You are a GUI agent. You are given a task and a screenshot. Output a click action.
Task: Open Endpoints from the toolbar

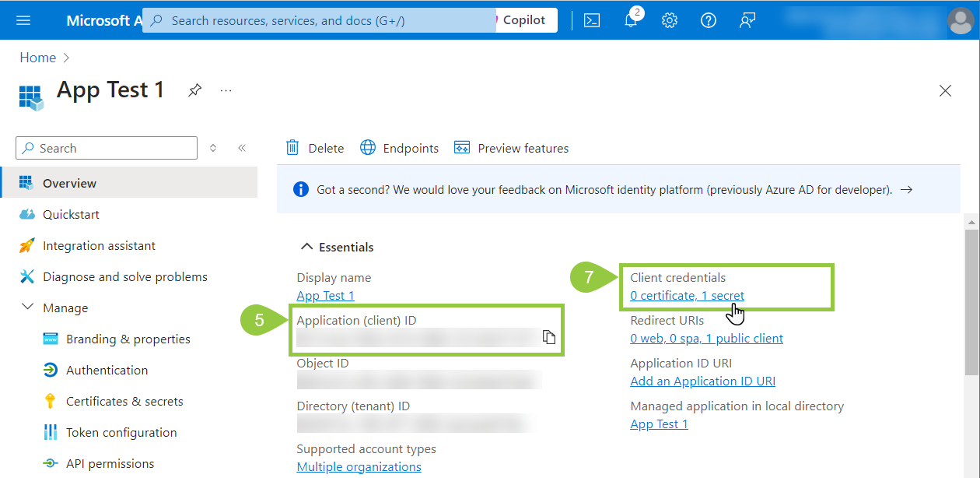[400, 148]
